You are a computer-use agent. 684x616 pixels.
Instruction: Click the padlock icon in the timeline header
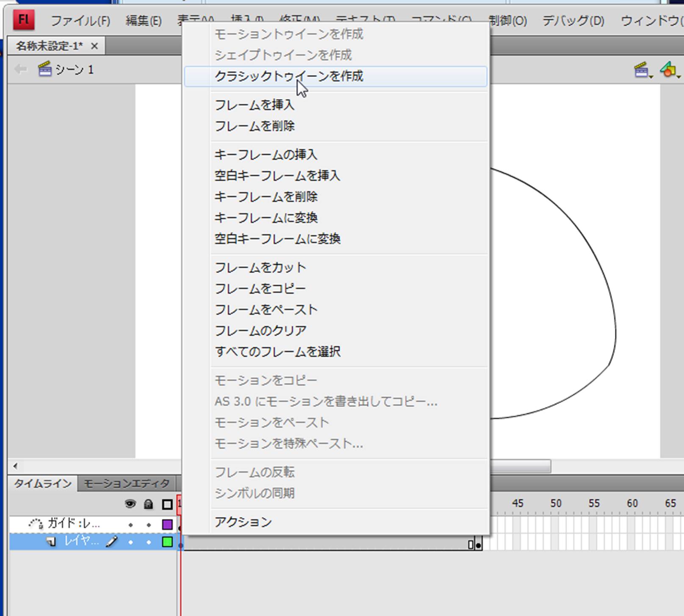click(148, 504)
